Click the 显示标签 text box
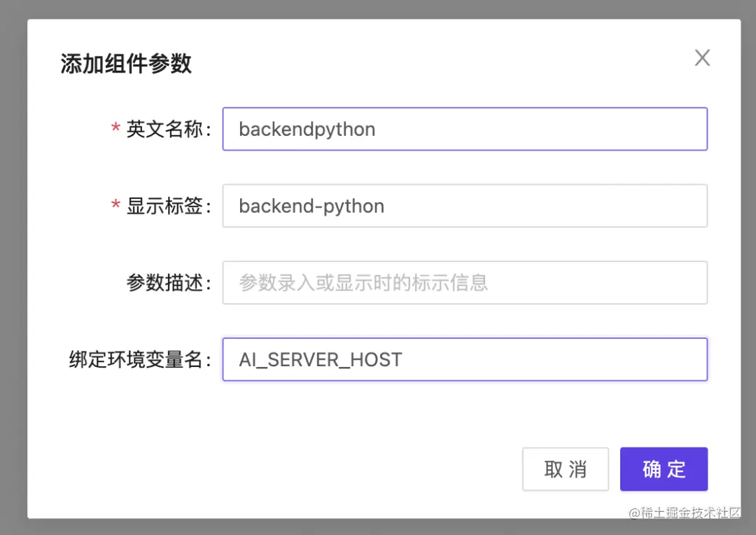This screenshot has height=535, width=756. pos(464,206)
